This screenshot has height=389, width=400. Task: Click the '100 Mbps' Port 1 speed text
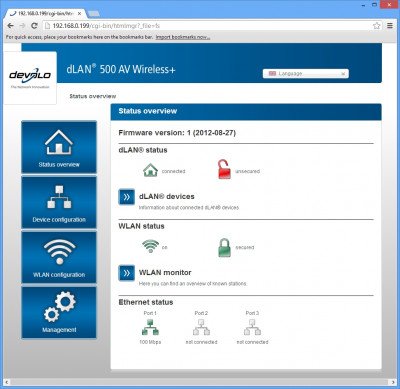pos(150,342)
